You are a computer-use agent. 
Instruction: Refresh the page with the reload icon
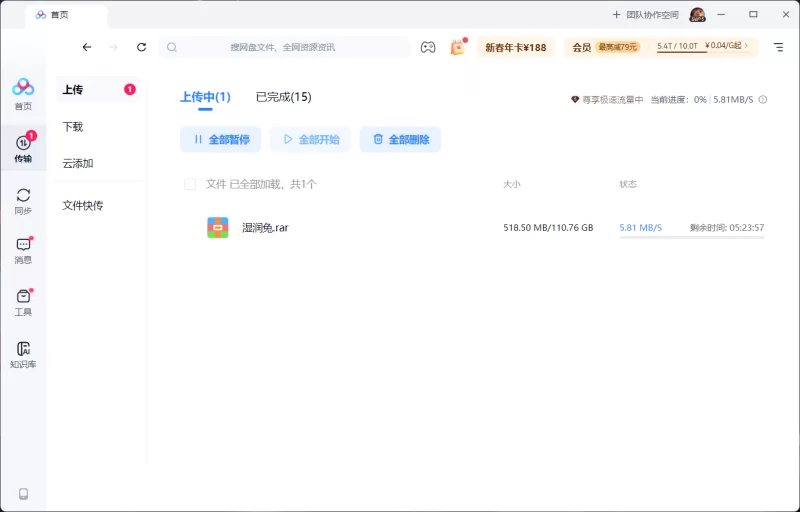141,47
